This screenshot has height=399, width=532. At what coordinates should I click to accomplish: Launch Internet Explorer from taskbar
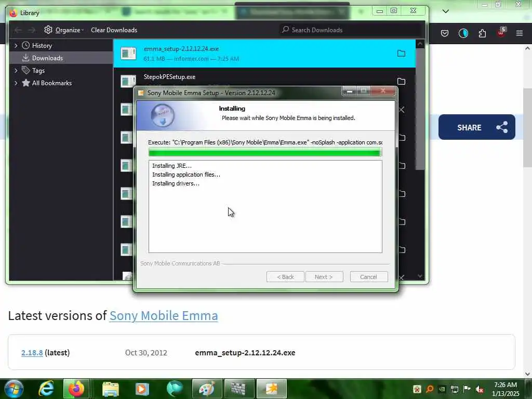[x=46, y=389]
